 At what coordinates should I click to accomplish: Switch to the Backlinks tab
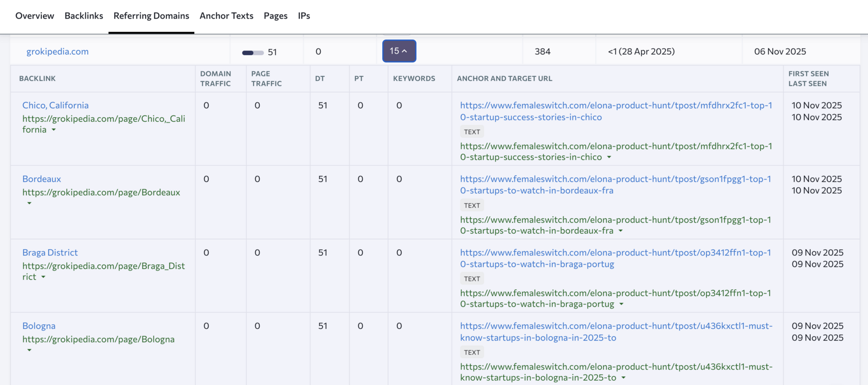point(84,16)
